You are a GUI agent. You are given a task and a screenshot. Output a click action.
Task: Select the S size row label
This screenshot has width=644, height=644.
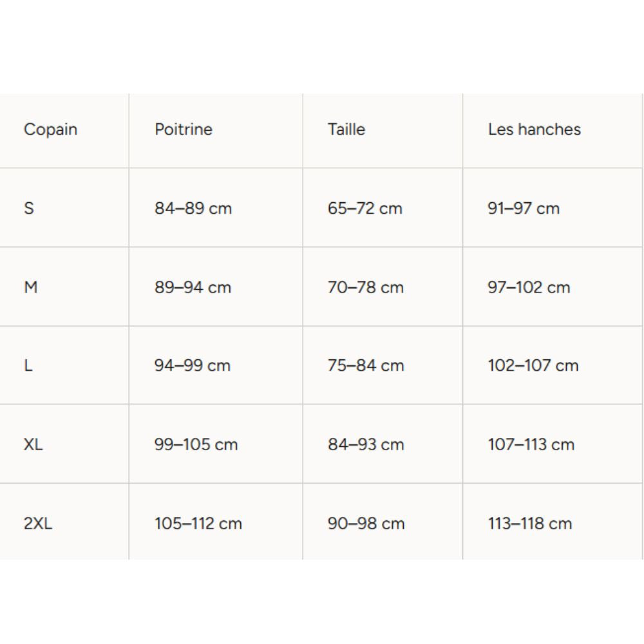[29, 209]
